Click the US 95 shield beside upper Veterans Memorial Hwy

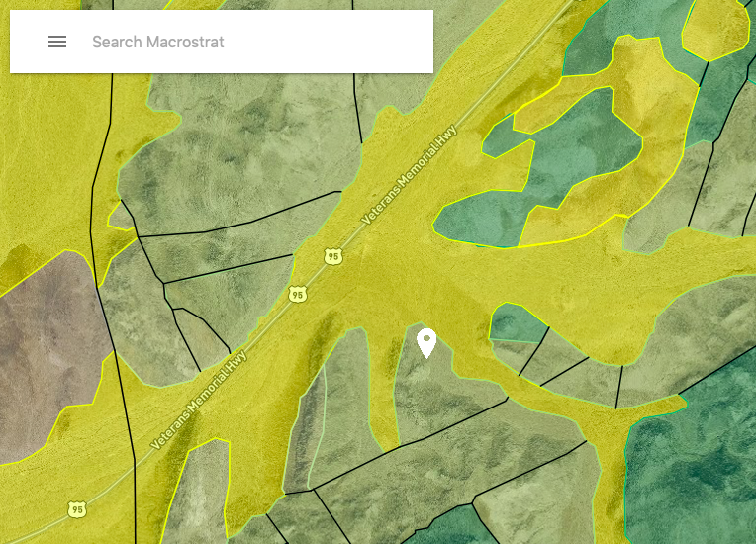[333, 256]
